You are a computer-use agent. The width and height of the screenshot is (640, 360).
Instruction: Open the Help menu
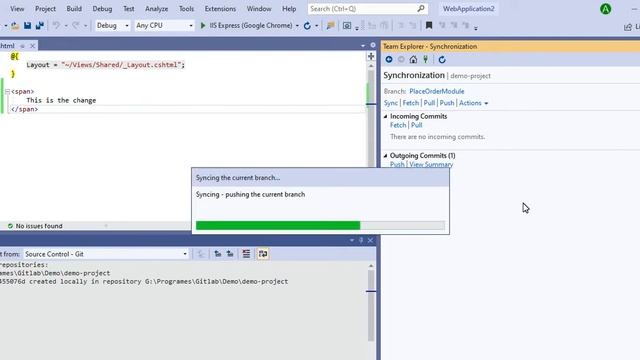coord(289,9)
